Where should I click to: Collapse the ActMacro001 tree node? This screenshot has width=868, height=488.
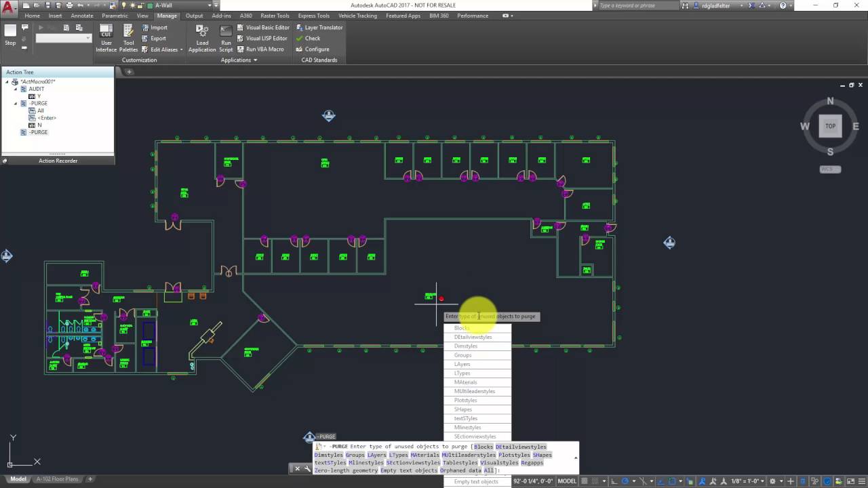(x=7, y=82)
